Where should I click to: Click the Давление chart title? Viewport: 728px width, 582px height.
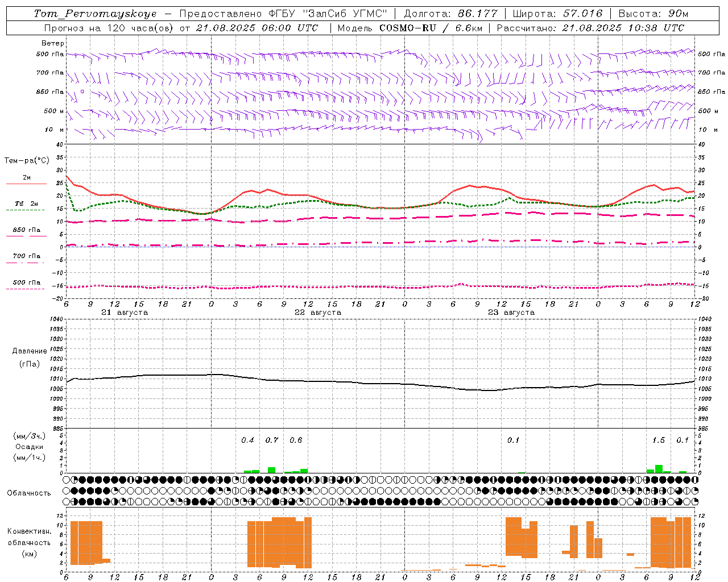click(x=30, y=351)
